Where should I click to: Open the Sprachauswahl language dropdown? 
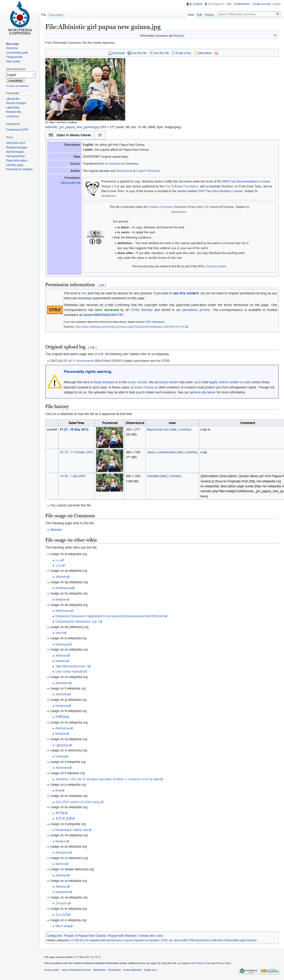[x=21, y=75]
